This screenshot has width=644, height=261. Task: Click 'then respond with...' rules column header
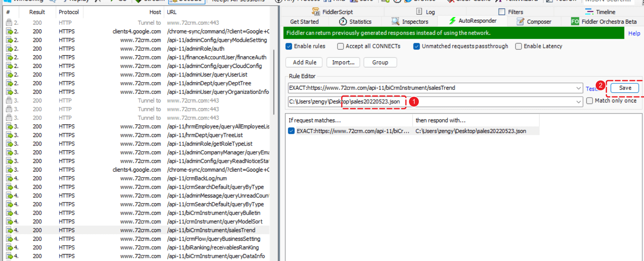point(476,120)
